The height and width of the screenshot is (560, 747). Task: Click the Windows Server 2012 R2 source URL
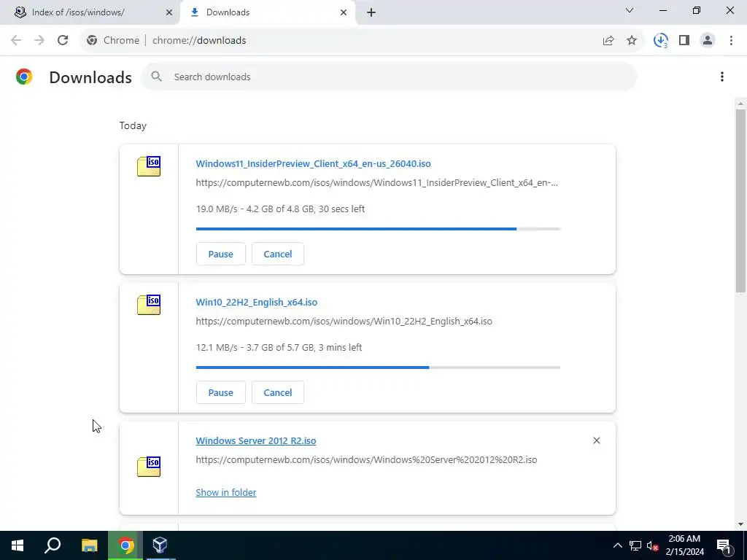coord(366,459)
